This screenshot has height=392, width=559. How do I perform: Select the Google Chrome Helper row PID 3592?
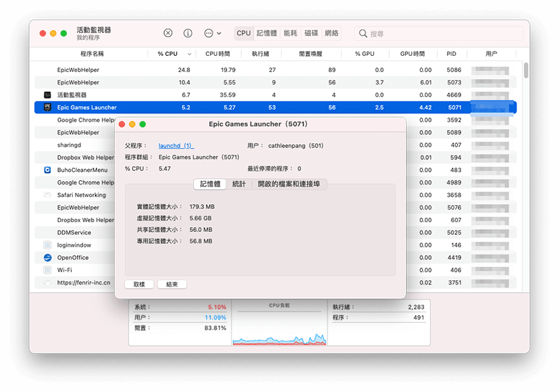click(x=75, y=120)
